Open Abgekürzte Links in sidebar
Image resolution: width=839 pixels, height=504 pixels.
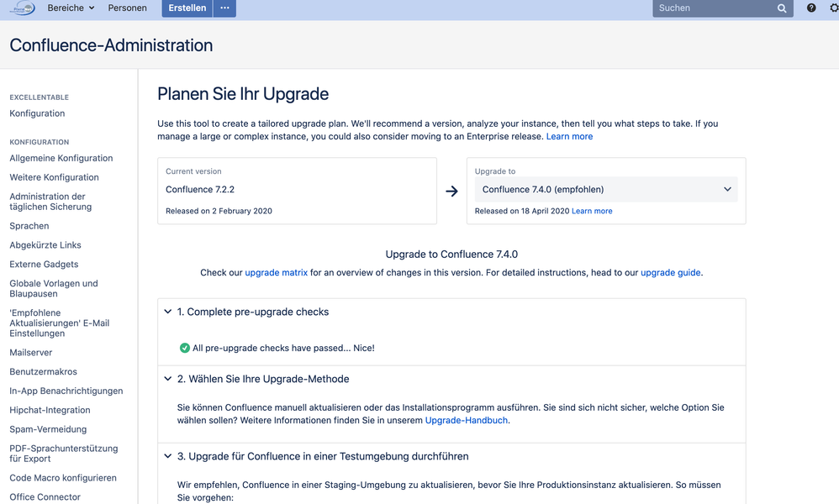[x=45, y=245]
